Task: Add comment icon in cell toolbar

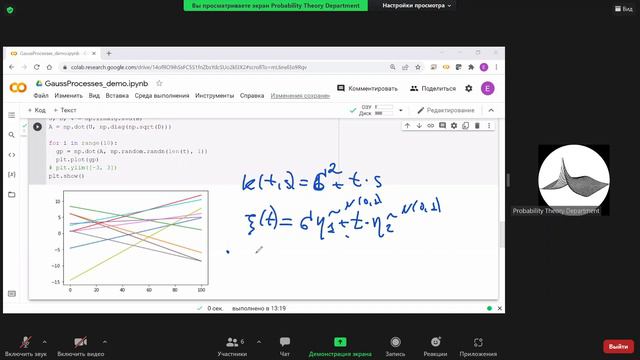Action: click(x=442, y=126)
